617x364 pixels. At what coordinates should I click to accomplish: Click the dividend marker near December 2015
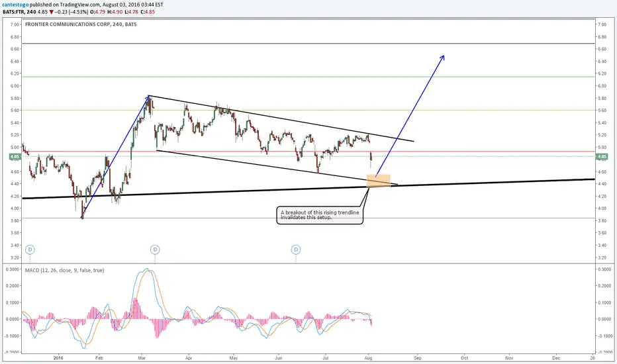30,250
